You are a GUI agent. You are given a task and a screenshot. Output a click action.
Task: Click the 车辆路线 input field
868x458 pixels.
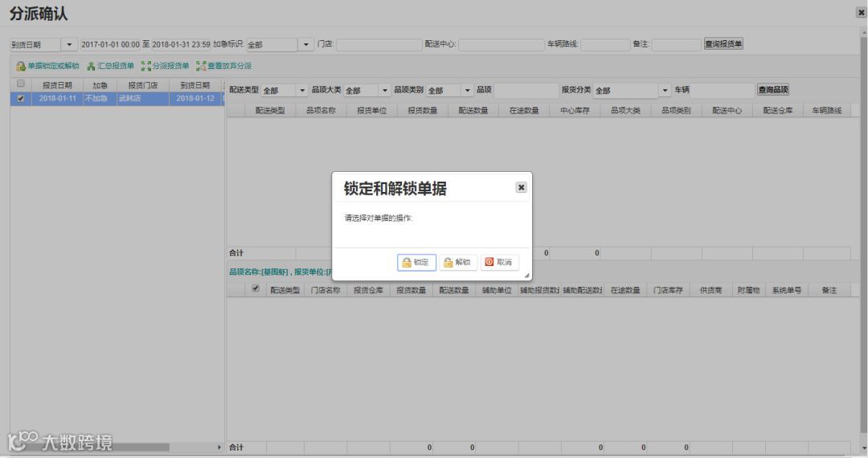click(x=605, y=44)
